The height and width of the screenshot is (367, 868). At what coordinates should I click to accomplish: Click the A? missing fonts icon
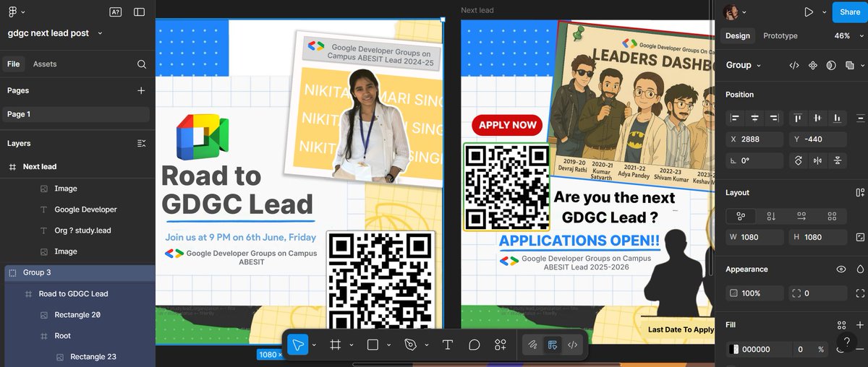tap(115, 12)
